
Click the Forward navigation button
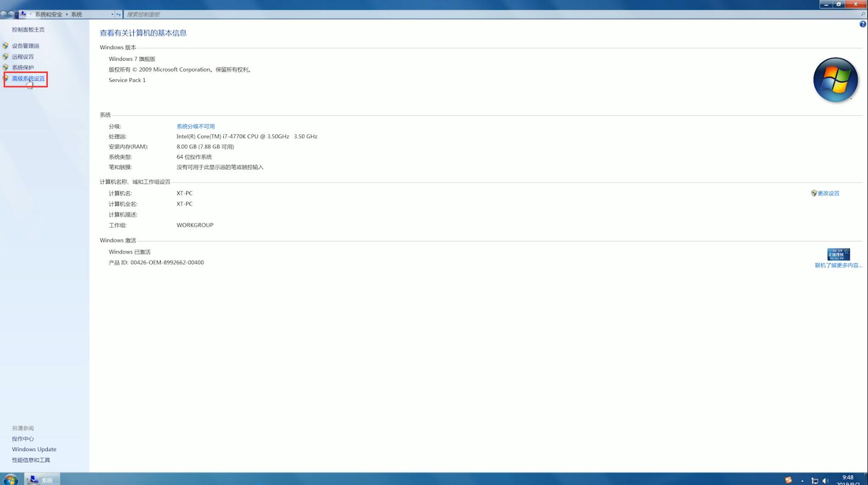point(11,14)
